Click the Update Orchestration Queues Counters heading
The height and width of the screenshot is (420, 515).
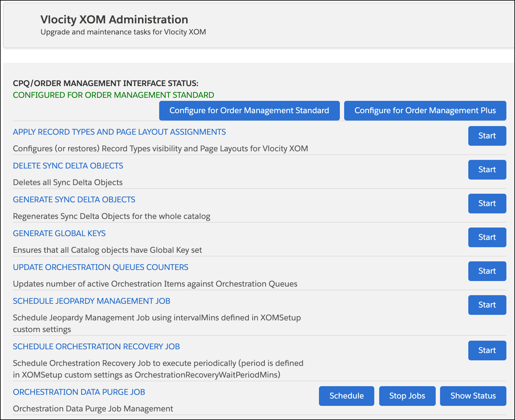pyautogui.click(x=100, y=267)
